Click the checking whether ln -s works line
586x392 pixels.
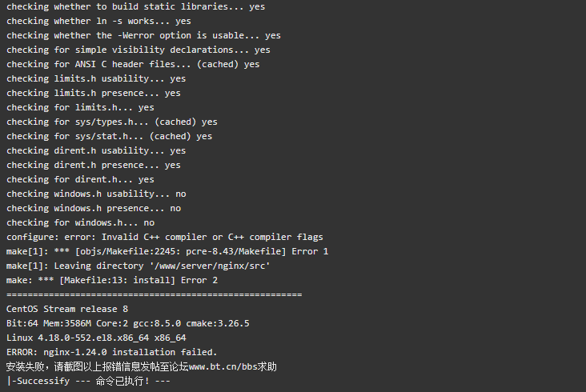point(98,22)
